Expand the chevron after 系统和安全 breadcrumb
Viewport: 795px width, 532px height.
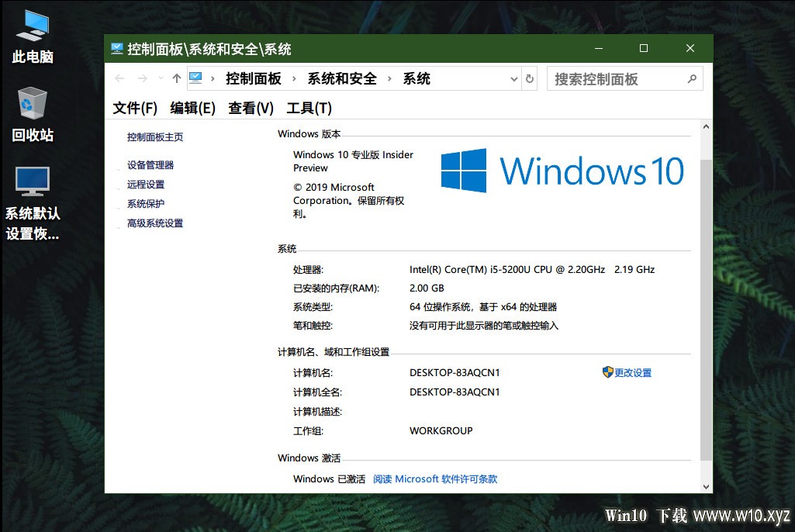[x=389, y=78]
